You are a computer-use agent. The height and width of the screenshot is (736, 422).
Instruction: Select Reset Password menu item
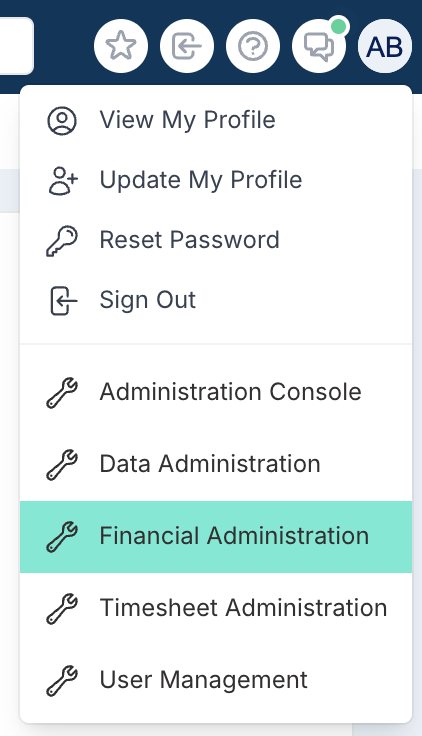point(216,240)
